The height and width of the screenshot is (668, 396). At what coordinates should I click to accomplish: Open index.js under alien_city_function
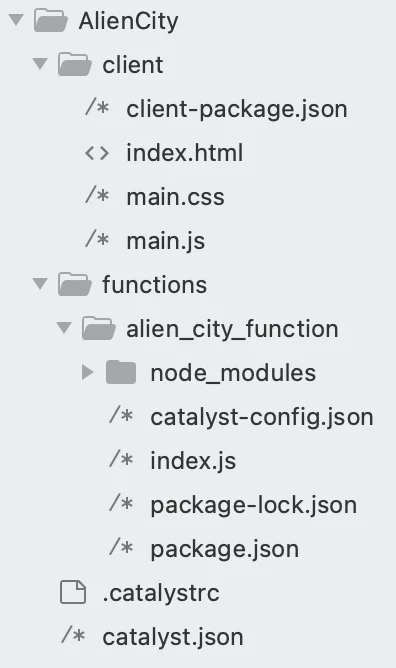[x=193, y=461]
